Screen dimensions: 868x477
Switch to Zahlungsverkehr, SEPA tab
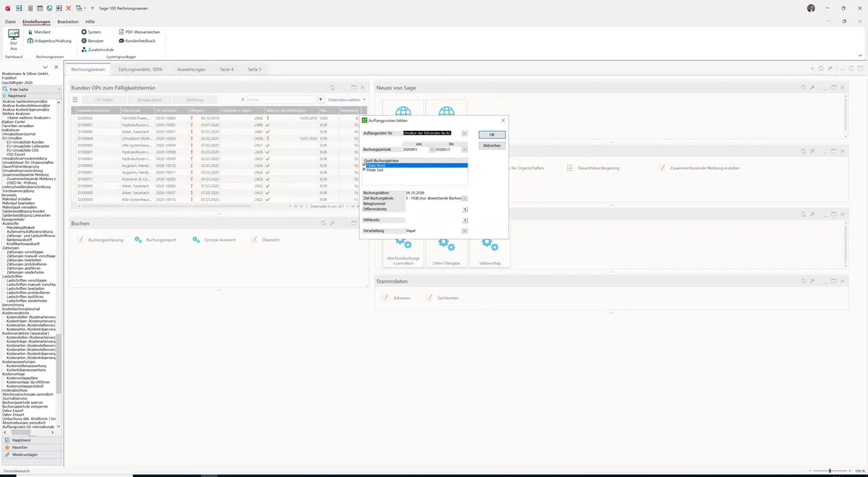pyautogui.click(x=140, y=69)
